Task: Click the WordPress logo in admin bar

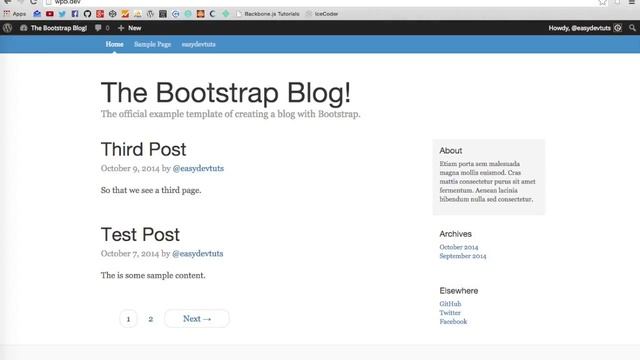Action: [7, 28]
